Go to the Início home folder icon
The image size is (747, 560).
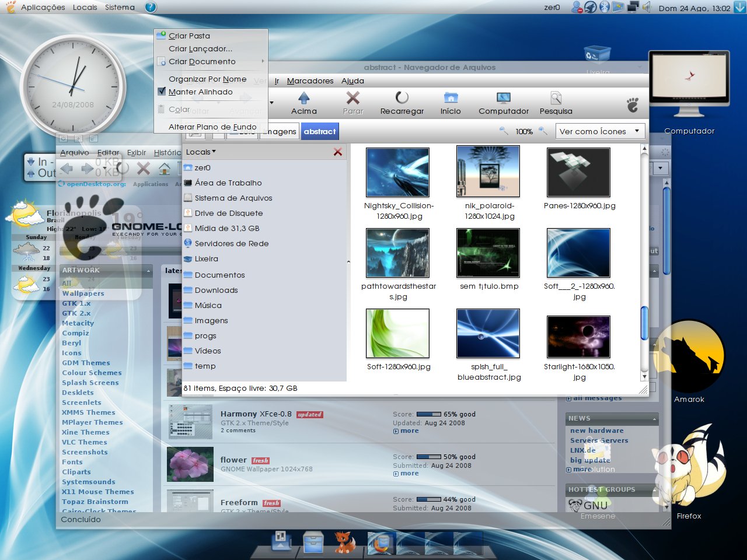pos(451,97)
